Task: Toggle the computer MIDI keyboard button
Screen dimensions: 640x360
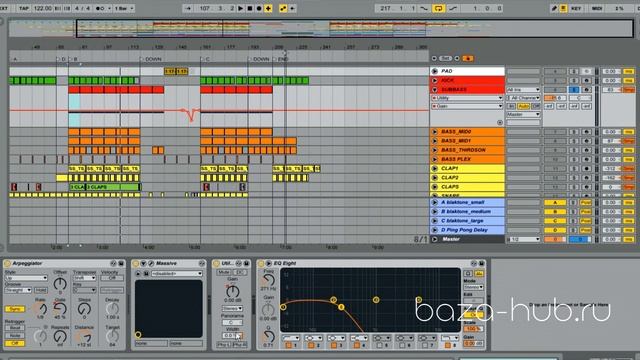Action: click(563, 8)
